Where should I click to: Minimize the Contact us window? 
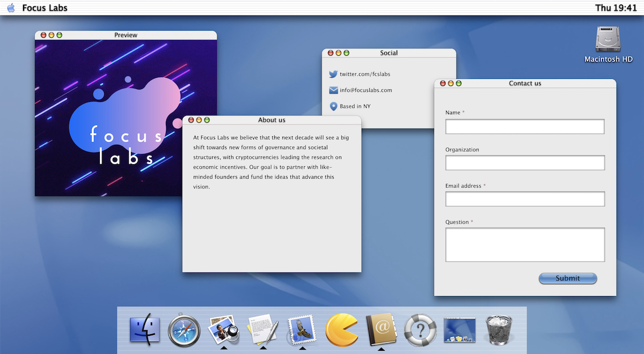(x=451, y=83)
